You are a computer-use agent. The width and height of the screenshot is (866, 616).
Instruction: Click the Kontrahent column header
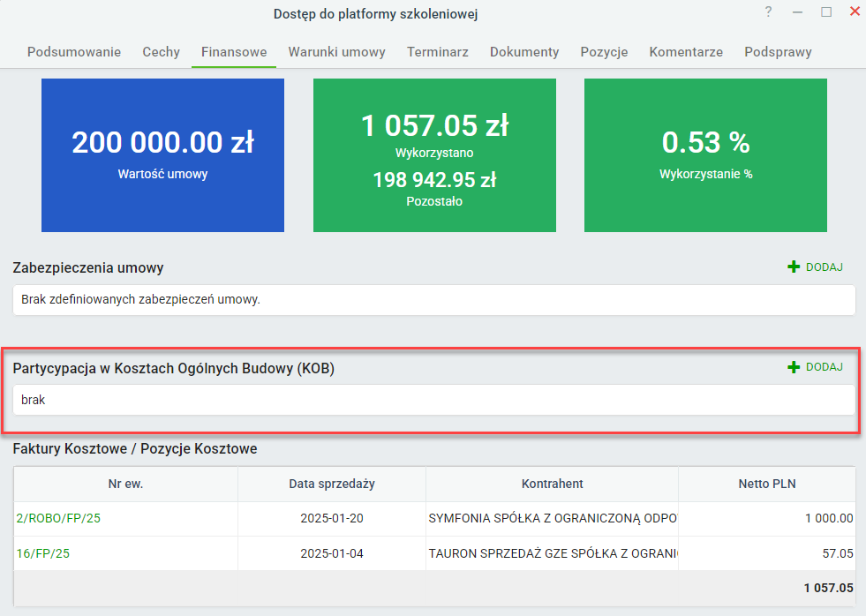553,485
